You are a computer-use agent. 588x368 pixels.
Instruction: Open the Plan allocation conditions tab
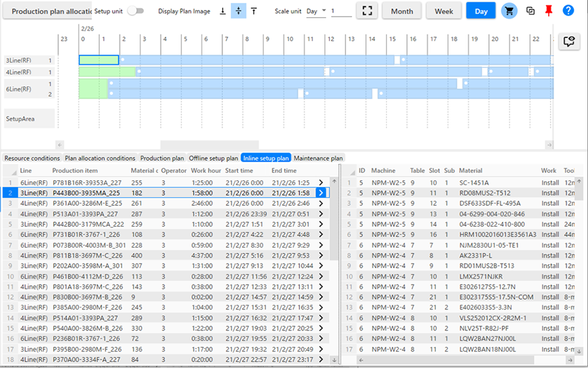(100, 158)
